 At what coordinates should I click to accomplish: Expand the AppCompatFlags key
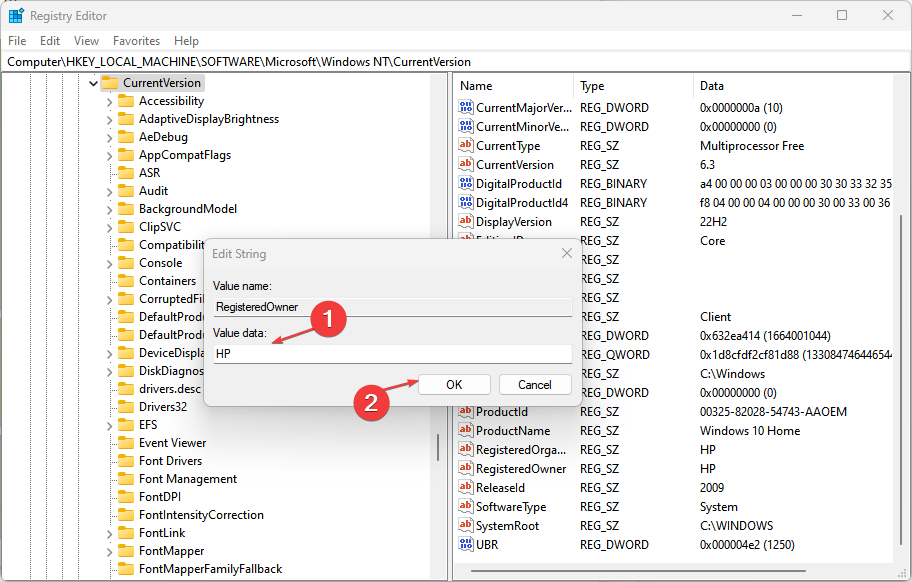[x=109, y=156]
